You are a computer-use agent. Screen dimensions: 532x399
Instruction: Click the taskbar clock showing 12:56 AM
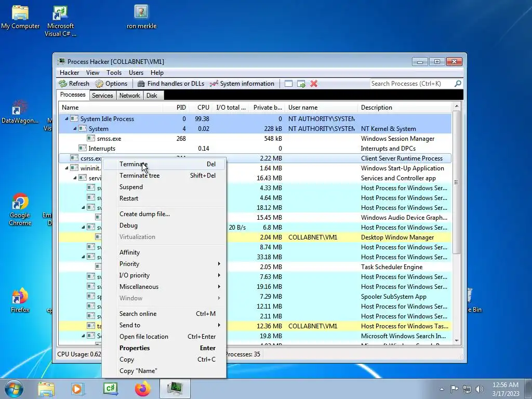coord(506,389)
